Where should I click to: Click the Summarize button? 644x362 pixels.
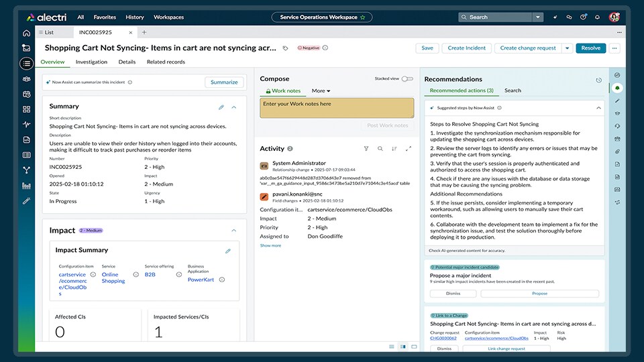[x=224, y=82]
